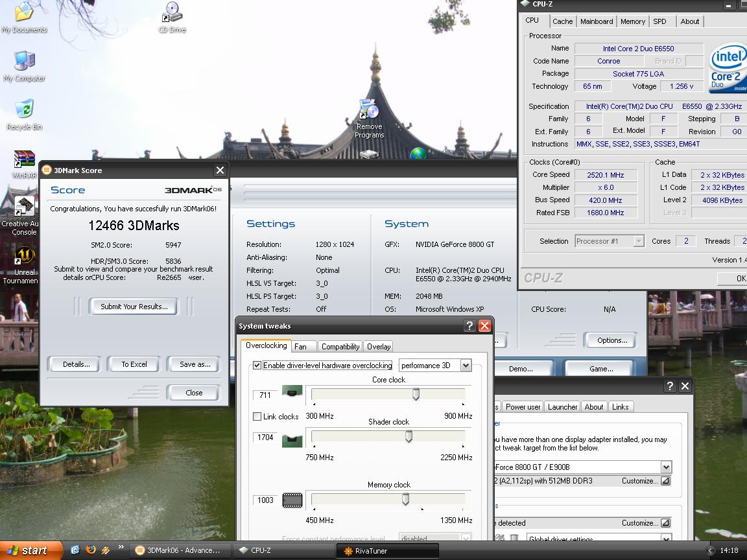Open Remove Programs desktop shortcut
This screenshot has height=560, width=747.
point(369,119)
